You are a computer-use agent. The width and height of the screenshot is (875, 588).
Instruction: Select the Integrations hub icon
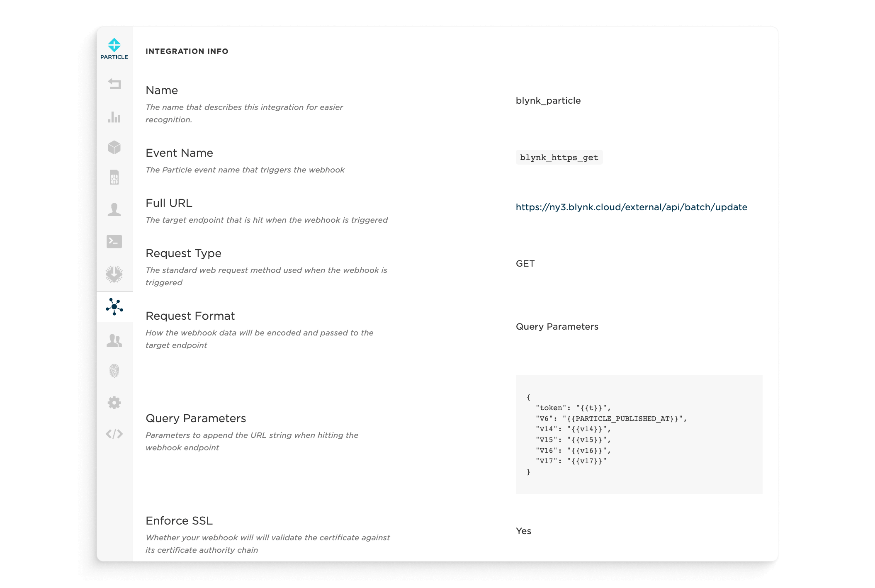coord(114,307)
